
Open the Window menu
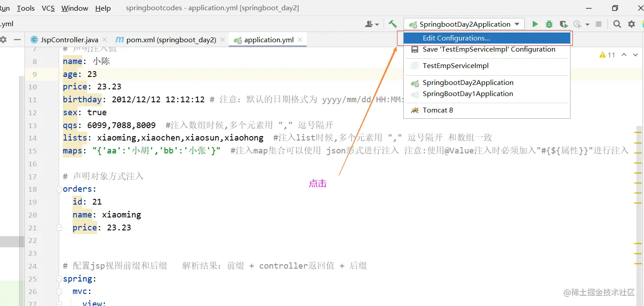coord(75,8)
